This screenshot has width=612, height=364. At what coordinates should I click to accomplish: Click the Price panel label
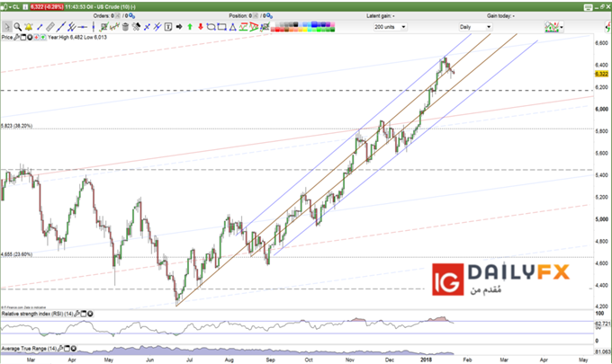coord(7,38)
